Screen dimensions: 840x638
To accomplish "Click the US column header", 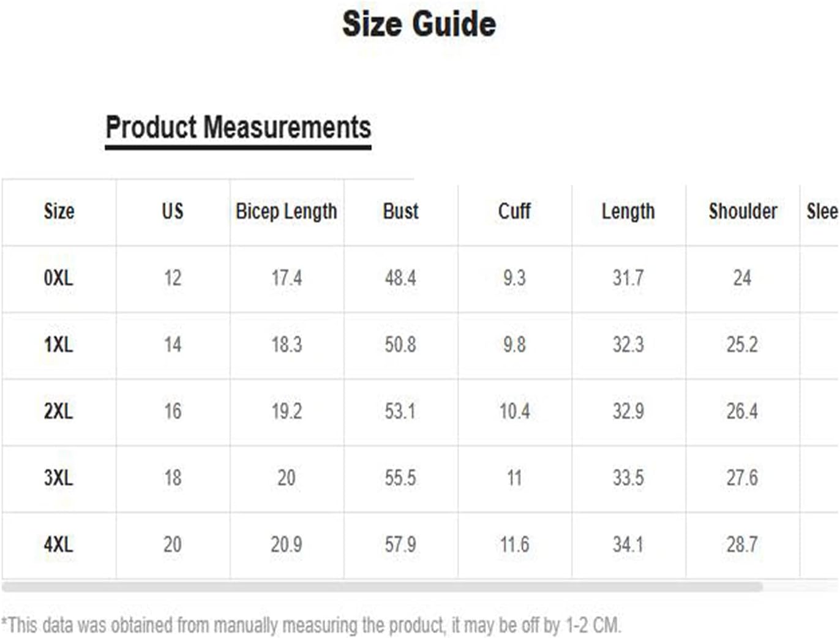I will pyautogui.click(x=173, y=211).
